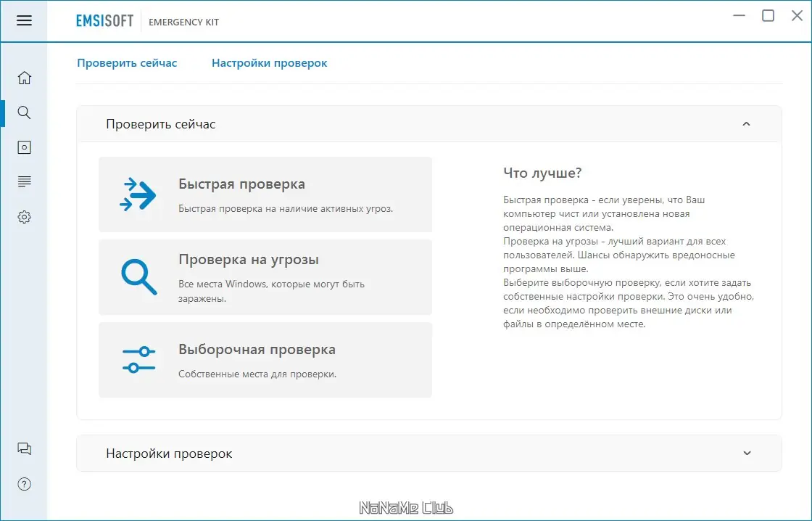The image size is (812, 521).
Task: Click 'Быстрая проверка на наличие активных угроз.' text
Action: click(x=286, y=208)
